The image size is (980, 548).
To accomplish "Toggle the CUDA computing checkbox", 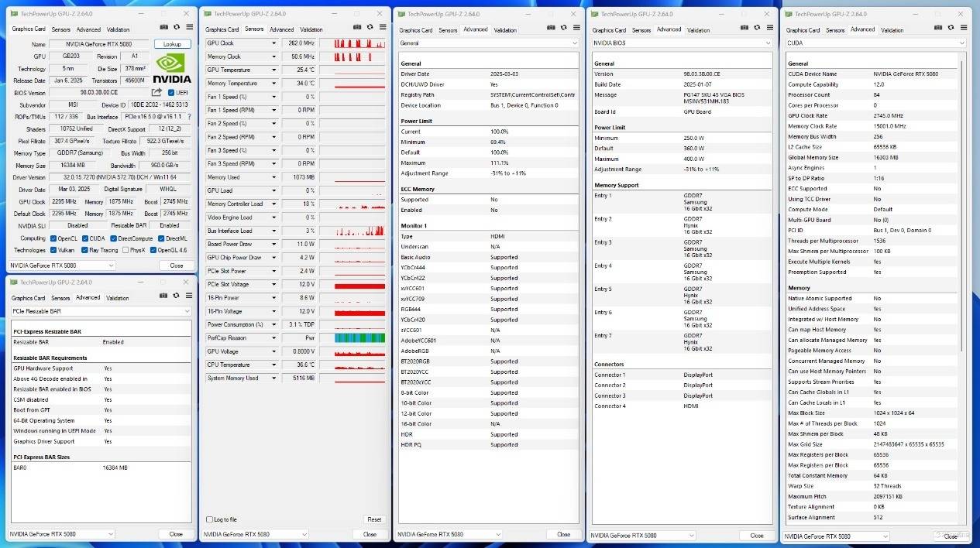I will pos(84,238).
